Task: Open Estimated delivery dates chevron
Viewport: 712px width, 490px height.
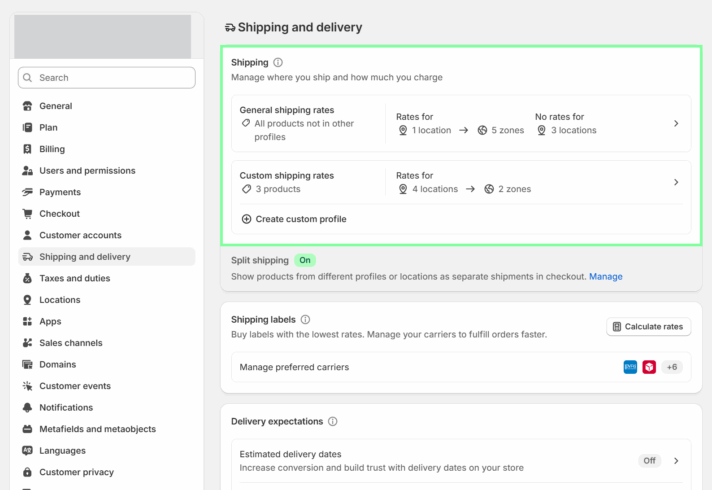Action: 676,460
